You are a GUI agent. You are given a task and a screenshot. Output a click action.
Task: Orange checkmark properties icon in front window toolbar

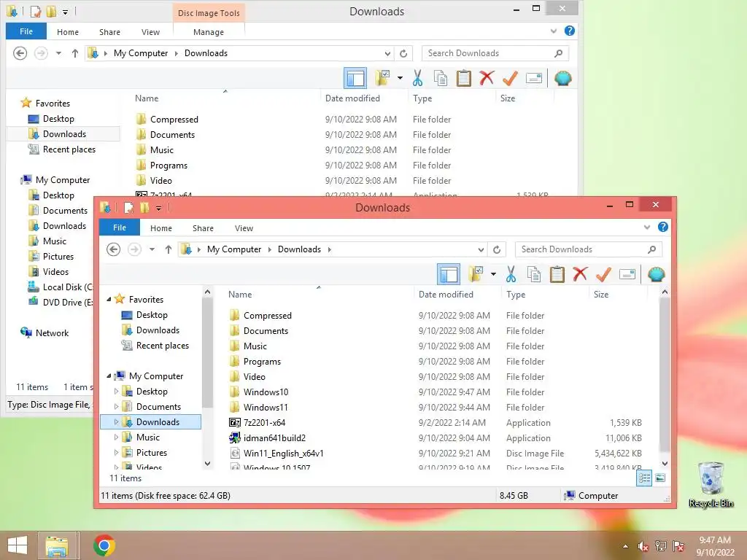[x=603, y=274]
